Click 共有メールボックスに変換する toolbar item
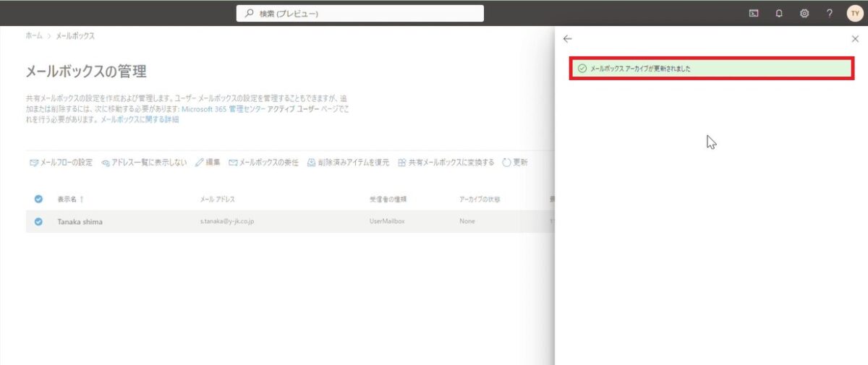 [x=446, y=163]
